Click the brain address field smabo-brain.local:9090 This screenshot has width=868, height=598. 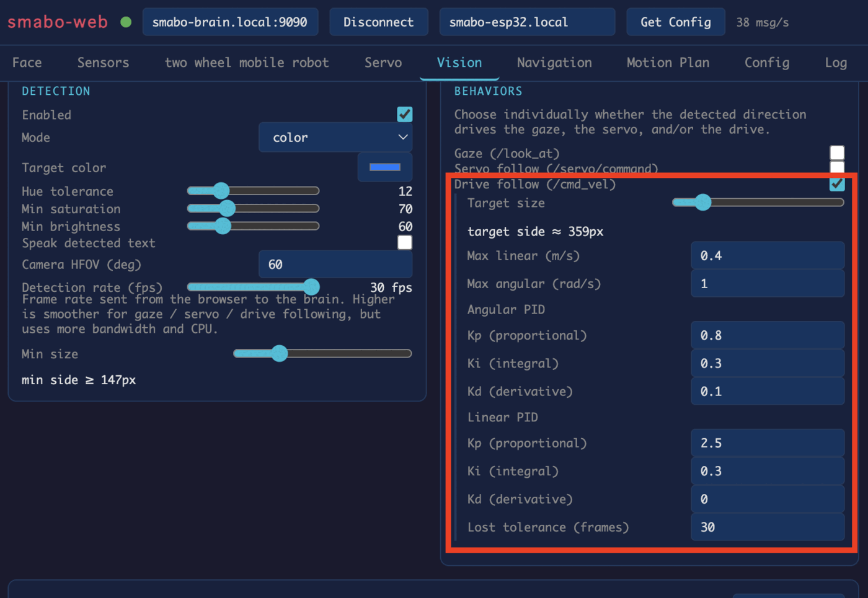(231, 22)
